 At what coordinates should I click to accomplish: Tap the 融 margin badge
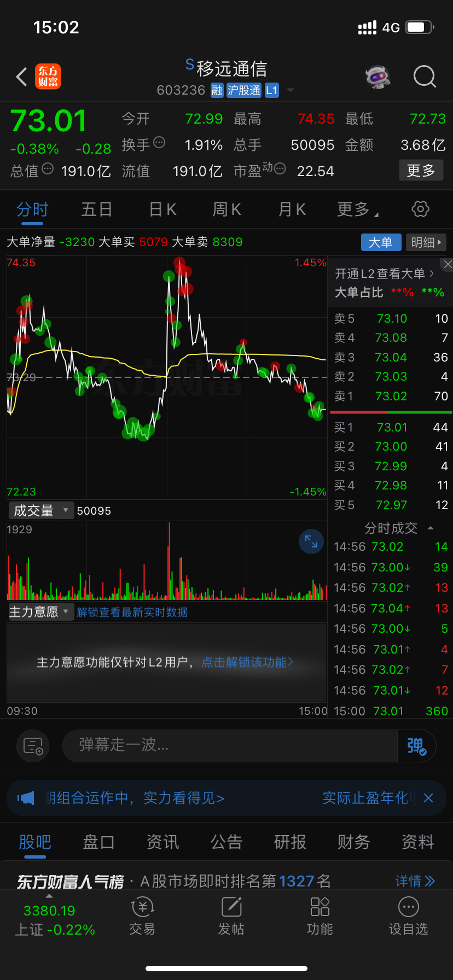click(x=217, y=90)
